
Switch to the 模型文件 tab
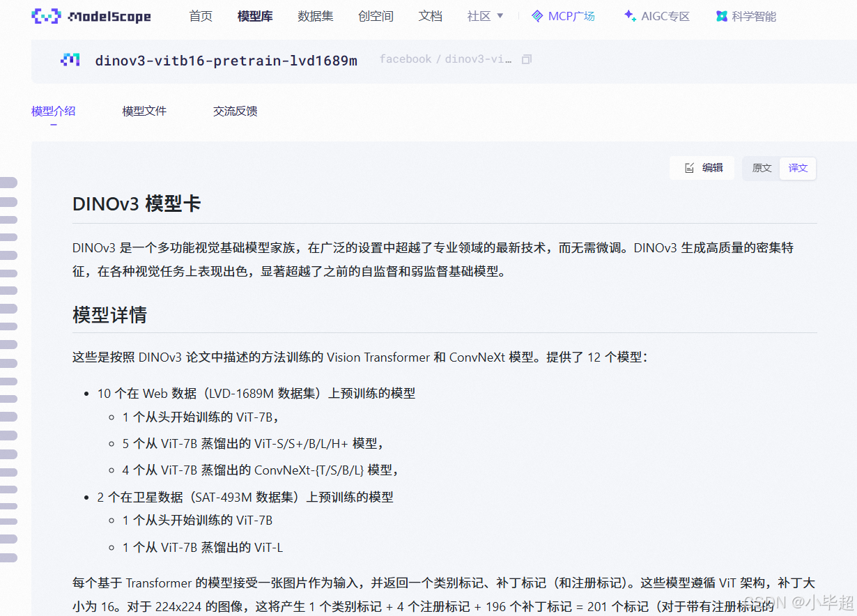coord(144,111)
